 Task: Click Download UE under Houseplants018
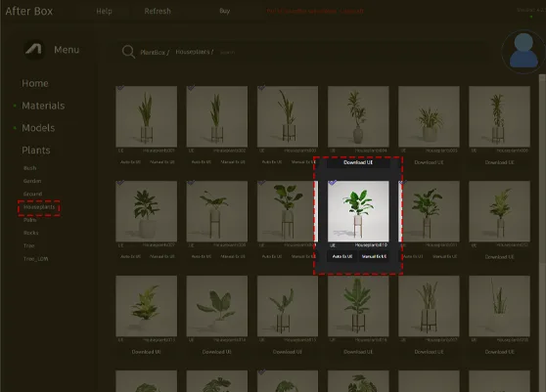point(500,352)
